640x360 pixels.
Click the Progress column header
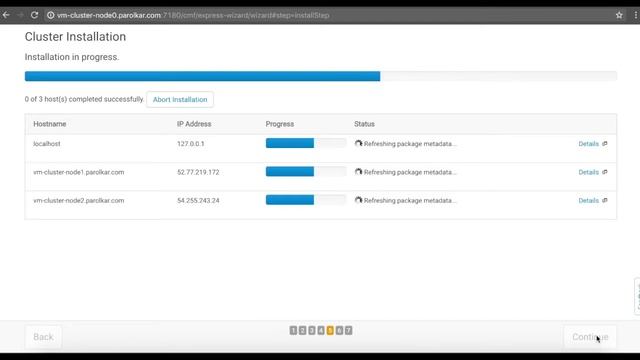[280, 124]
